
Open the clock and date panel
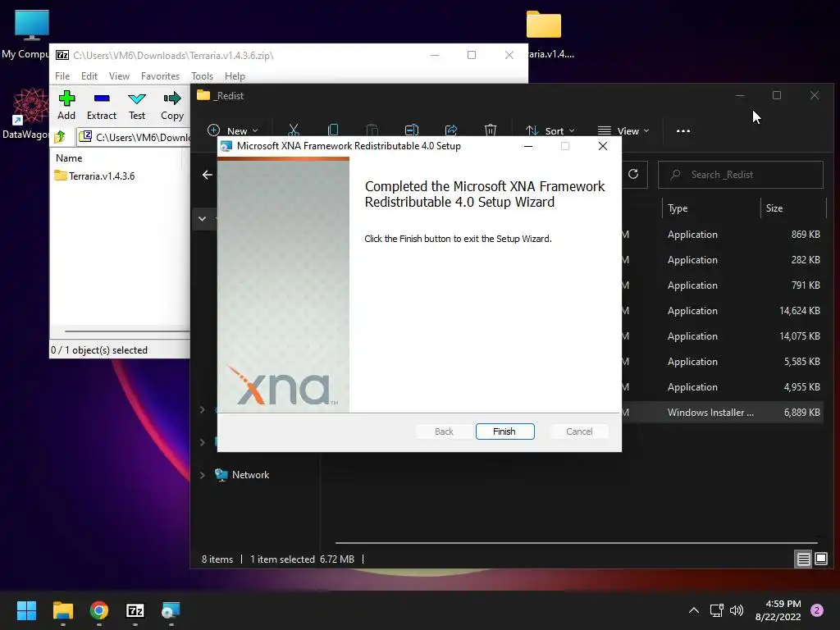click(x=778, y=610)
